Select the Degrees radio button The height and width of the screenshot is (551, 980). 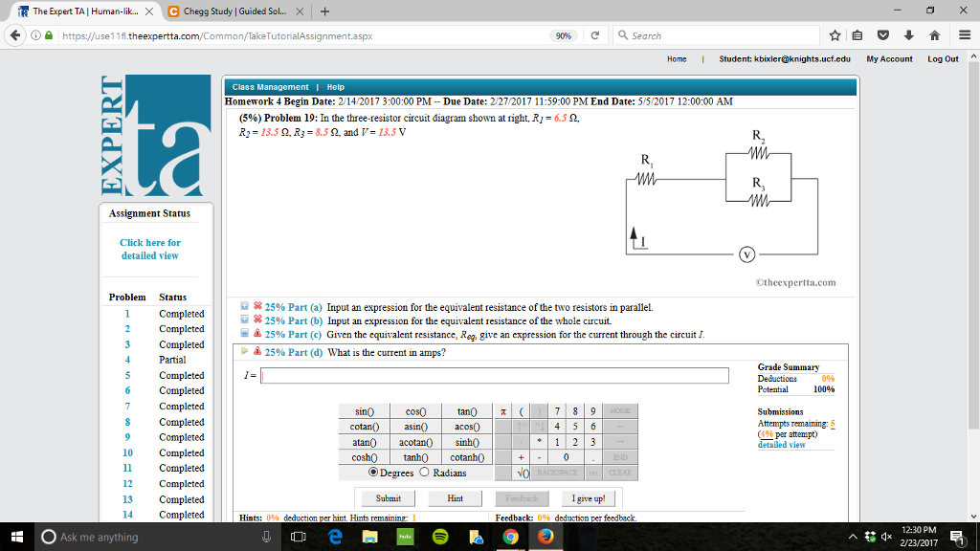pyautogui.click(x=373, y=472)
